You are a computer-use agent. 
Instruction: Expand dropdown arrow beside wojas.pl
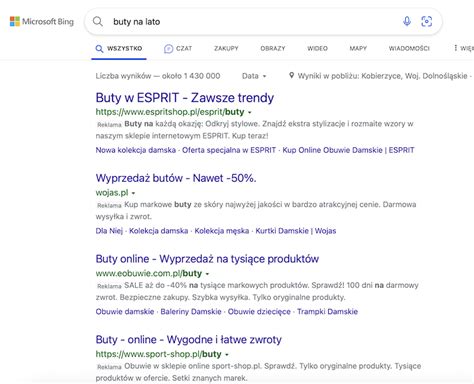[x=133, y=193]
